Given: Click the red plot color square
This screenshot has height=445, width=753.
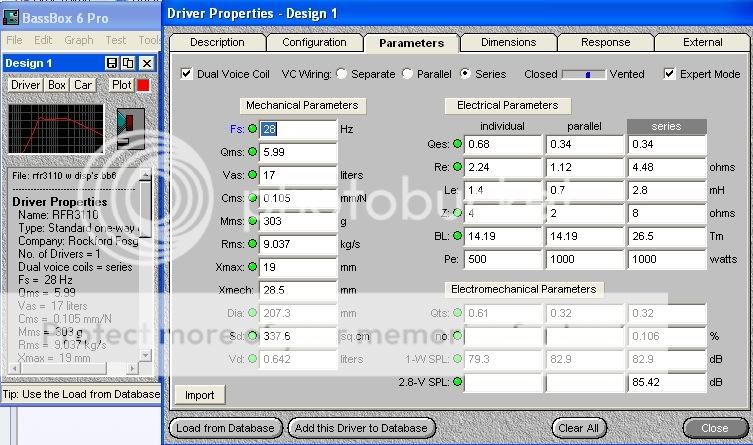Looking at the screenshot, I should click(x=143, y=85).
